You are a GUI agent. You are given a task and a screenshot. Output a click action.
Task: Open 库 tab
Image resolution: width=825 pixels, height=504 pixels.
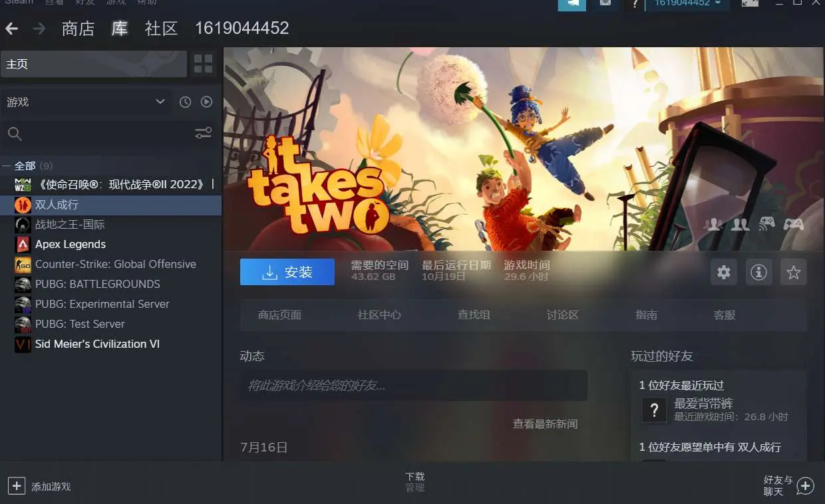(120, 29)
